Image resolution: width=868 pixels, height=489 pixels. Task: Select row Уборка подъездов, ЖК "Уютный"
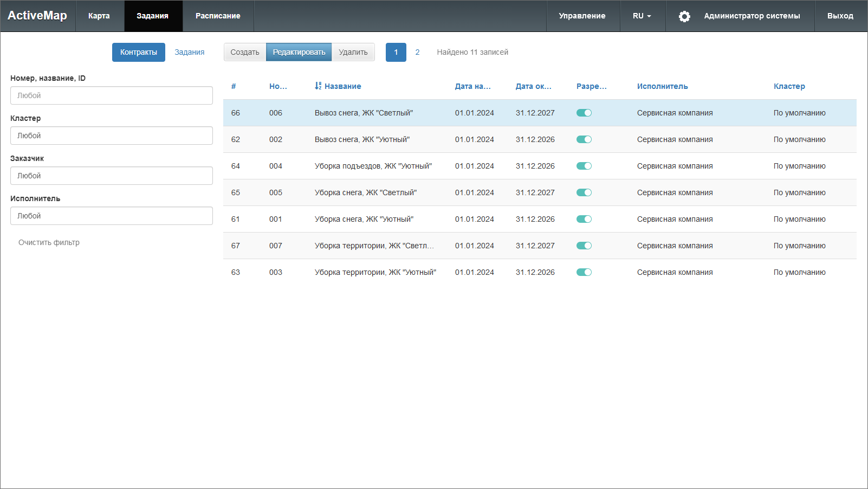tap(540, 166)
